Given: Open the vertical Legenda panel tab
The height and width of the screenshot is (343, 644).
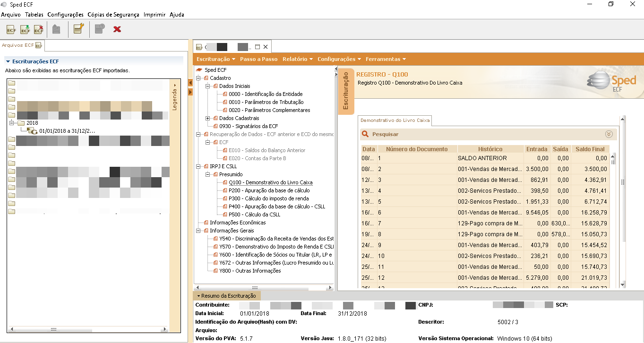Looking at the screenshot, I should [x=174, y=98].
